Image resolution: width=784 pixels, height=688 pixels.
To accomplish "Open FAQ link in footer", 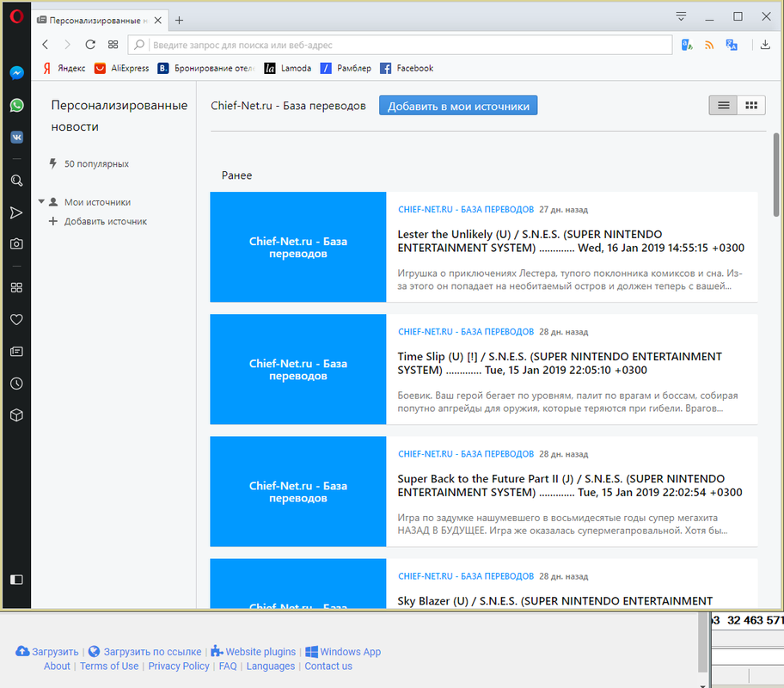I will pos(228,666).
